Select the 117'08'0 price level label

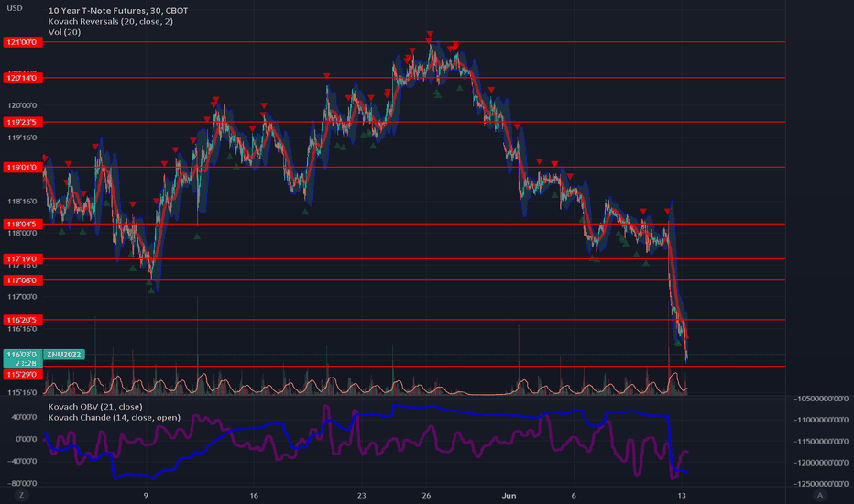[23, 280]
